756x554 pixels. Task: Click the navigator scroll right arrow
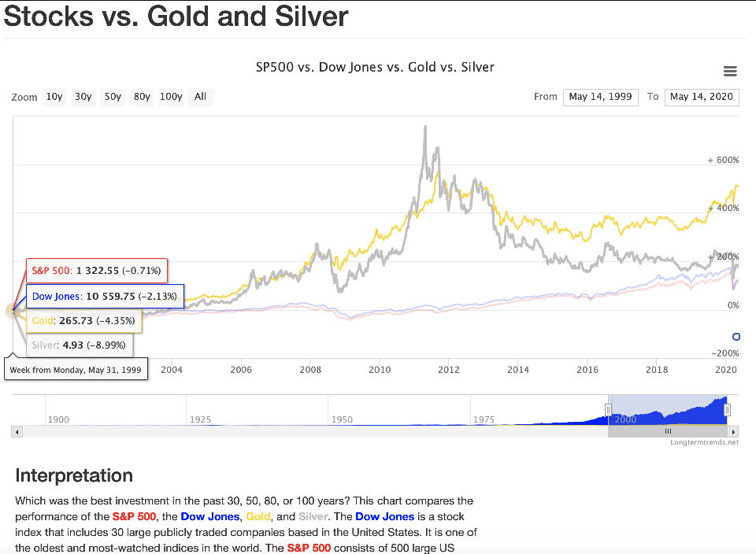733,432
